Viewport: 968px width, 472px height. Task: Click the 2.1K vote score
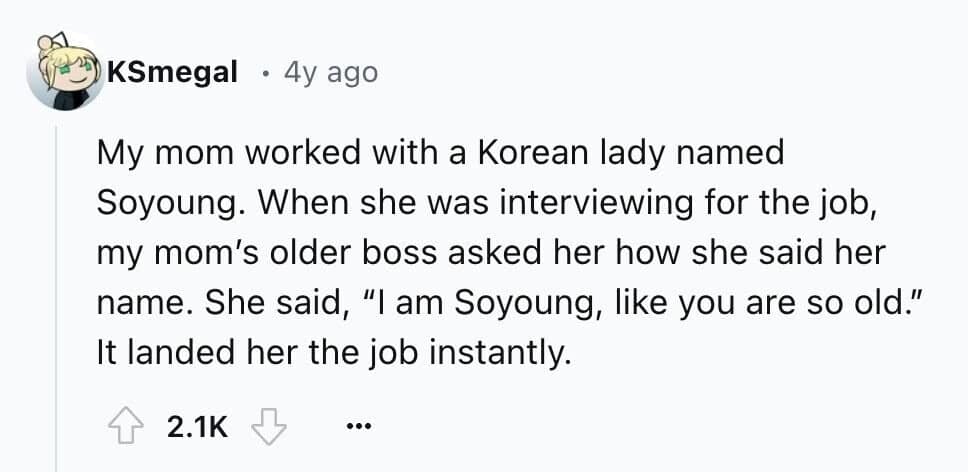pyautogui.click(x=197, y=428)
